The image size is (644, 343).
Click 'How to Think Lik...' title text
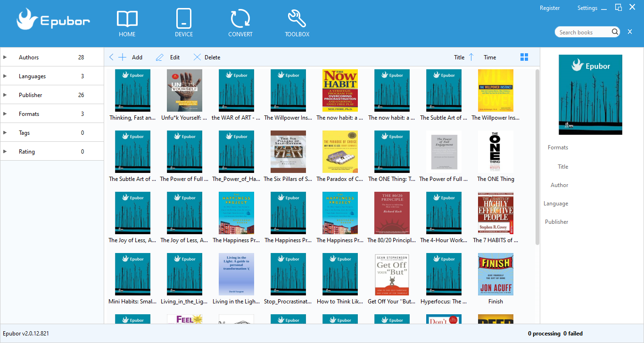pos(340,302)
